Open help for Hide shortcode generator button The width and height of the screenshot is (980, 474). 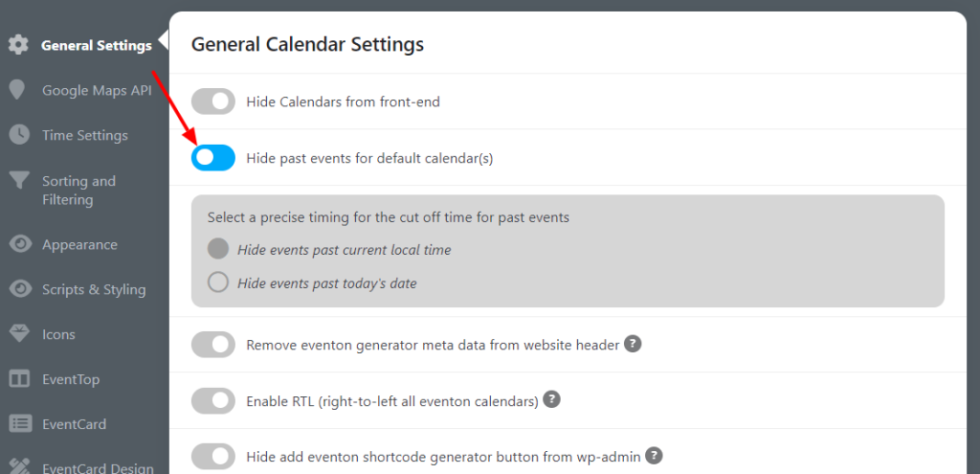click(x=654, y=456)
